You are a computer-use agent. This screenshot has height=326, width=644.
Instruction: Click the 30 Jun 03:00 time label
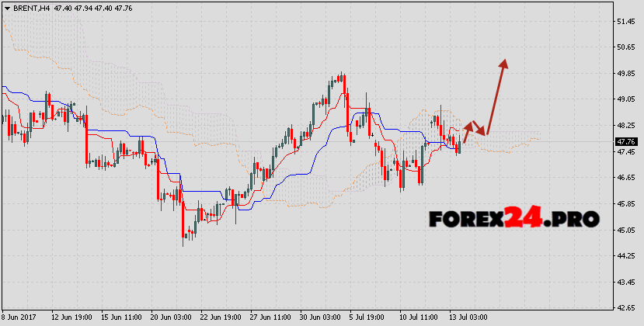tap(321, 318)
